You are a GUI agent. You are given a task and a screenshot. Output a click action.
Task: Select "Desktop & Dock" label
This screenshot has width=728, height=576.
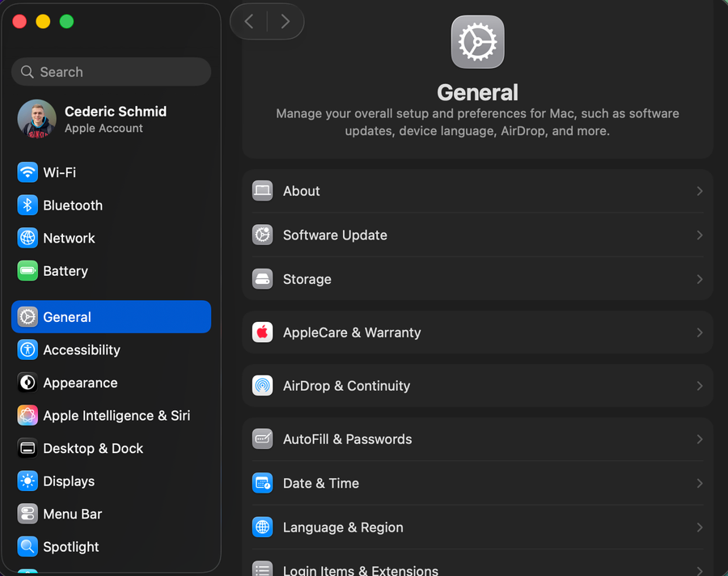(93, 448)
